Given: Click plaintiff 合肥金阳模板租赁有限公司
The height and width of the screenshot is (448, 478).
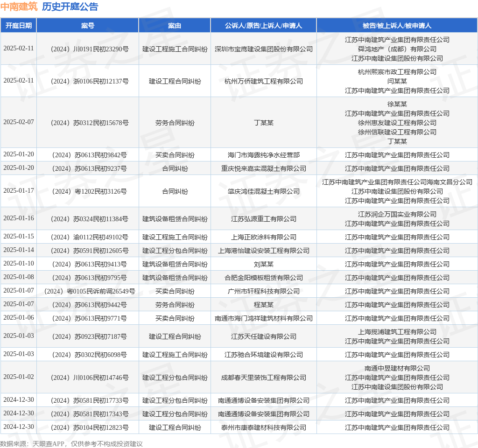Looking at the screenshot, I should click(264, 278).
